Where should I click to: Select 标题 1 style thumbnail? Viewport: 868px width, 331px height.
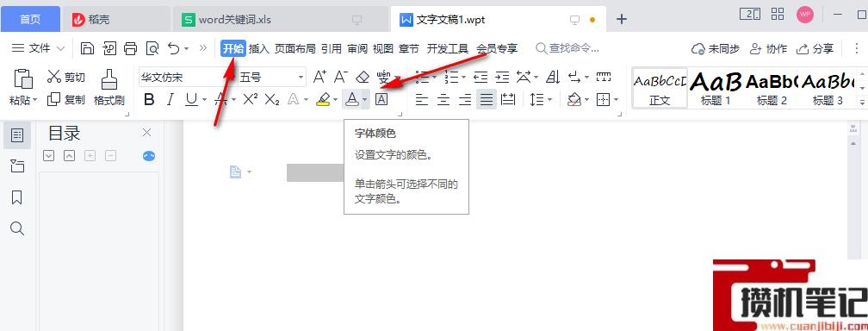716,89
